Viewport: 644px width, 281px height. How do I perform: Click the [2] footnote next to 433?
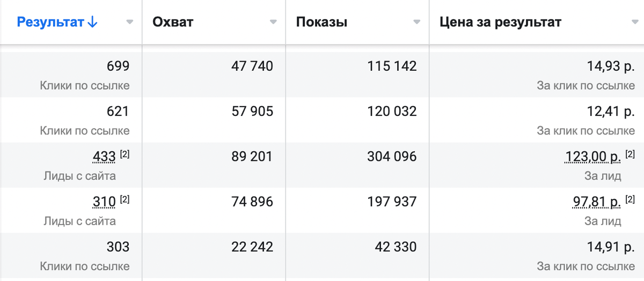pyautogui.click(x=125, y=154)
